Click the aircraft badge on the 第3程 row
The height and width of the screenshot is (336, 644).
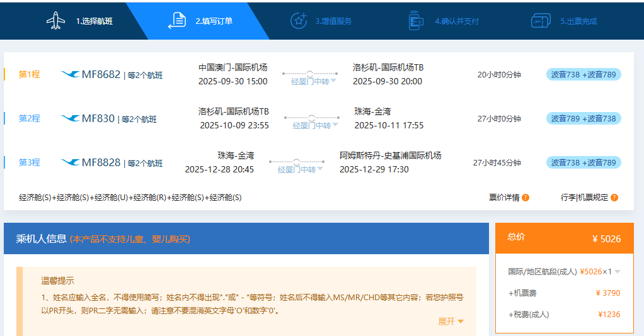pos(584,162)
